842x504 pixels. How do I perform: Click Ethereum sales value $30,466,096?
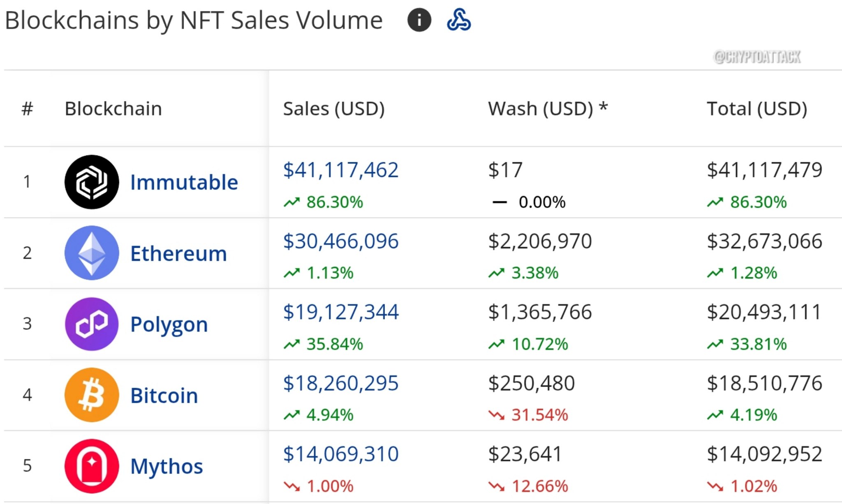point(341,241)
